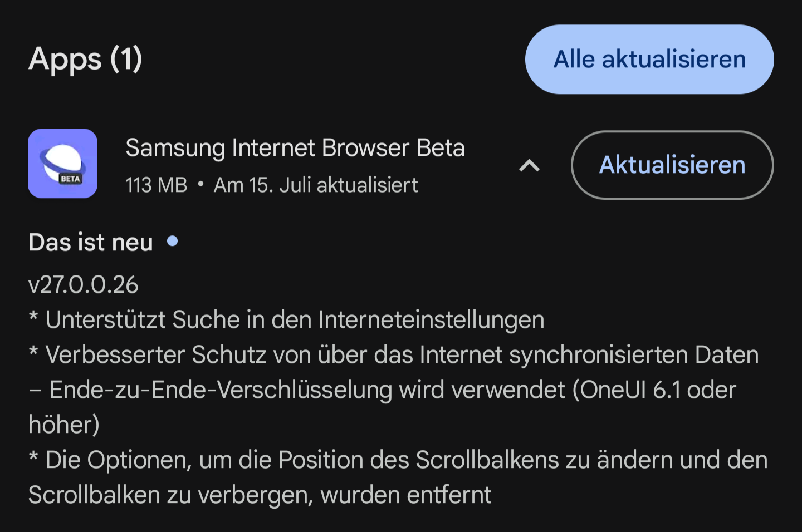802x532 pixels.
Task: Tap the Samsung Internet Browser Beta app icon
Action: pos(62,164)
